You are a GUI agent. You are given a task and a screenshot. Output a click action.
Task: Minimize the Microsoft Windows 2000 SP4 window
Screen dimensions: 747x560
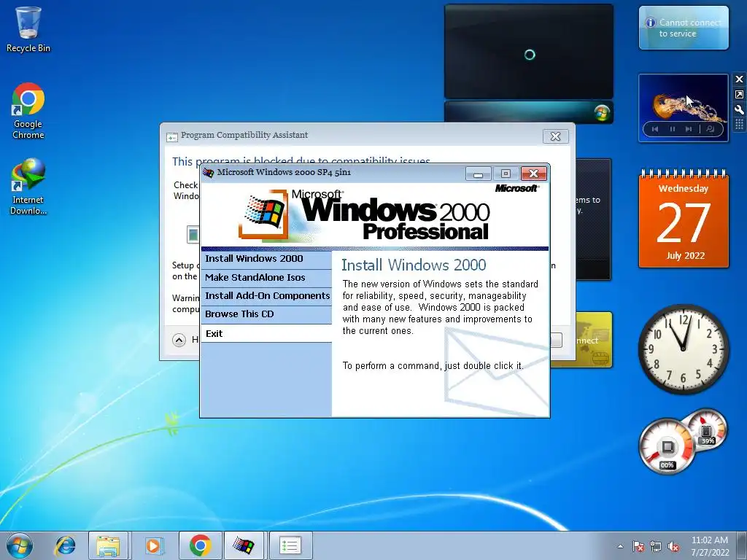click(478, 174)
